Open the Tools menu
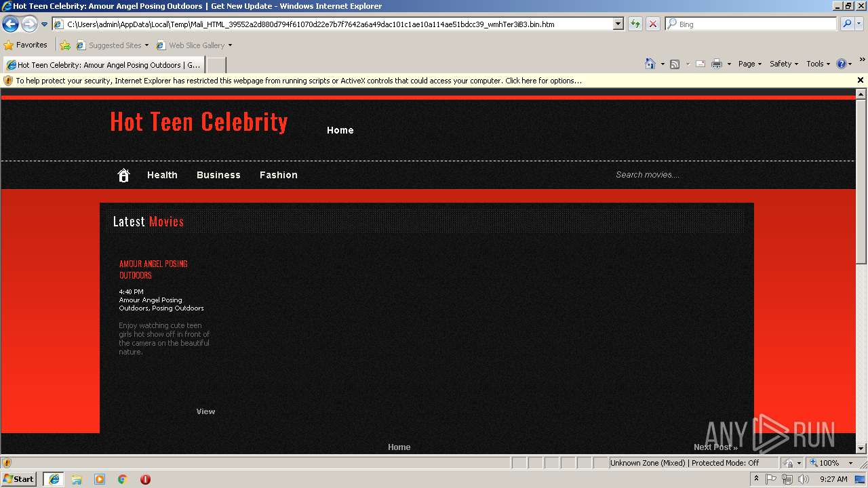This screenshot has height=488, width=868. point(818,64)
